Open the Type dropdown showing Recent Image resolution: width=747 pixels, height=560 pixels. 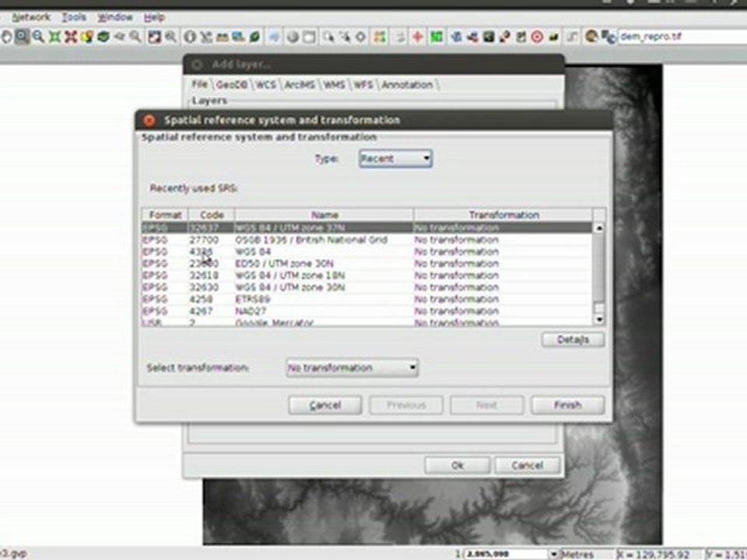coord(395,159)
